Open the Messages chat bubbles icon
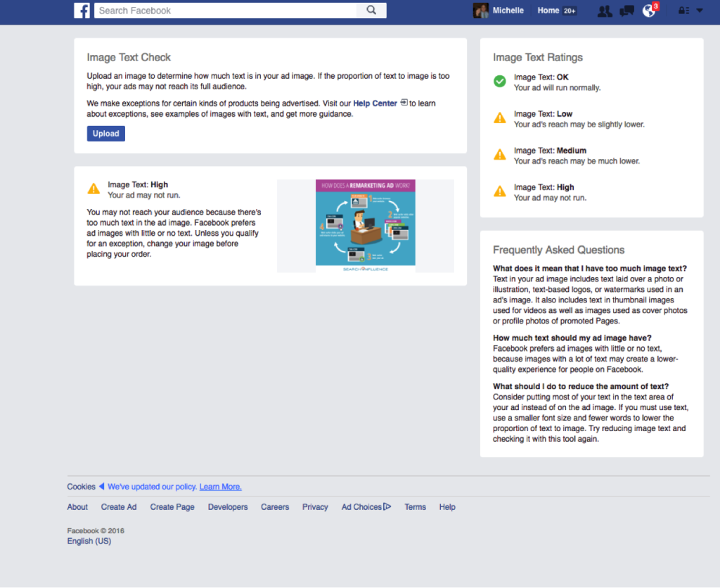The image size is (720, 588). 626,11
